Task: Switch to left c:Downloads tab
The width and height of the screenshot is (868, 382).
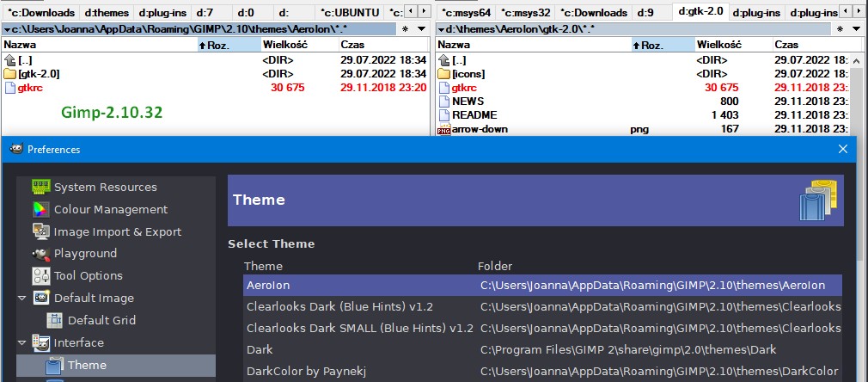Action: pyautogui.click(x=41, y=12)
